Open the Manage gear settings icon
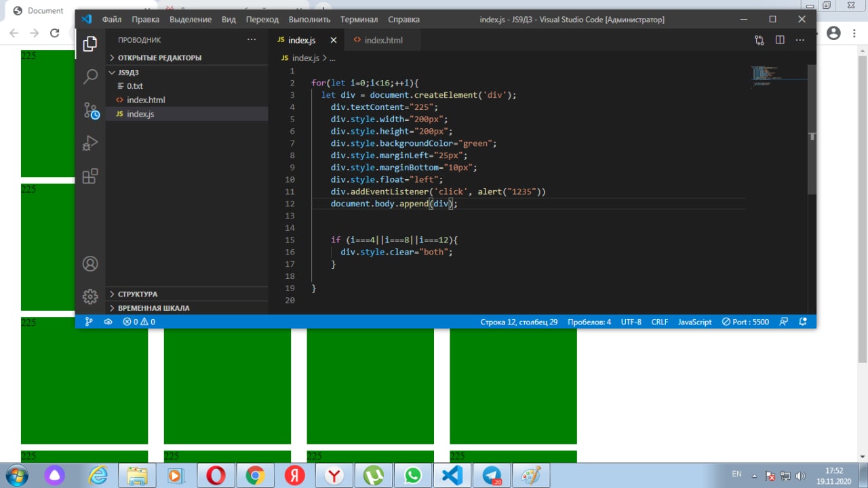The image size is (868, 488). click(90, 297)
